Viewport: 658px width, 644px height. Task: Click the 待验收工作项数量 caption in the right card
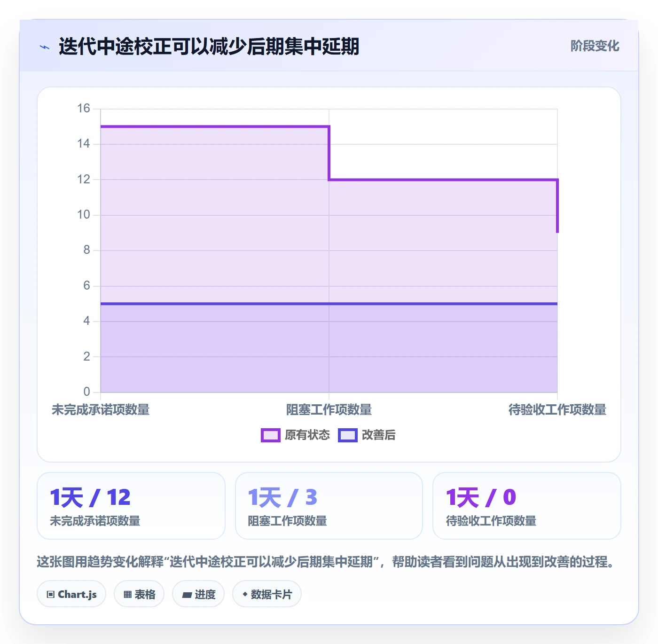click(x=491, y=521)
